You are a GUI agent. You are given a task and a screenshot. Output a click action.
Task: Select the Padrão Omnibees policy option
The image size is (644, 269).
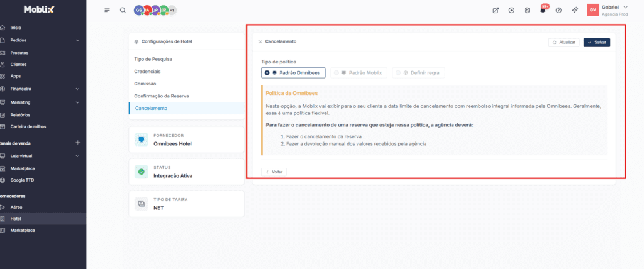[x=293, y=73]
